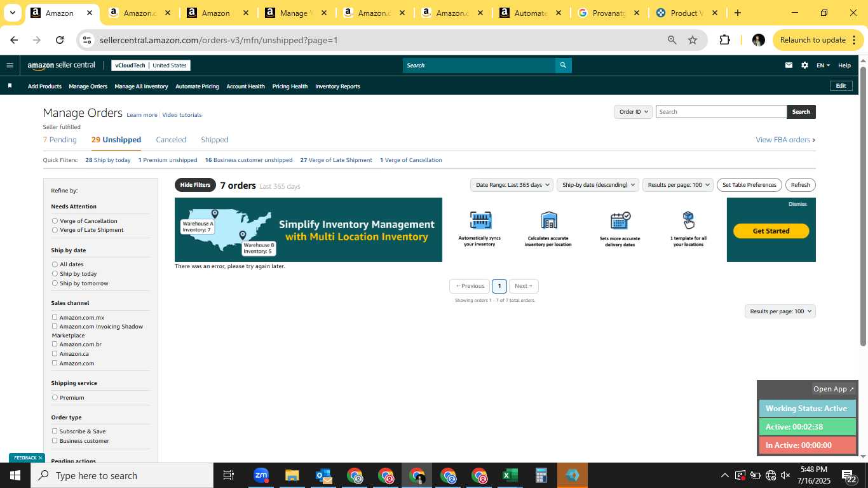The height and width of the screenshot is (488, 868).
Task: Open Manage All Inventory menu
Action: [x=141, y=86]
